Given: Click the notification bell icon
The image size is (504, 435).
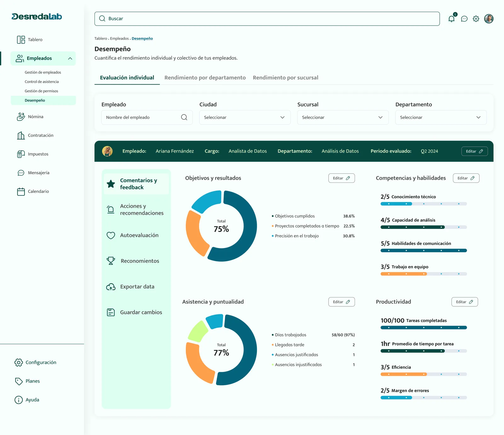Looking at the screenshot, I should tap(451, 19).
